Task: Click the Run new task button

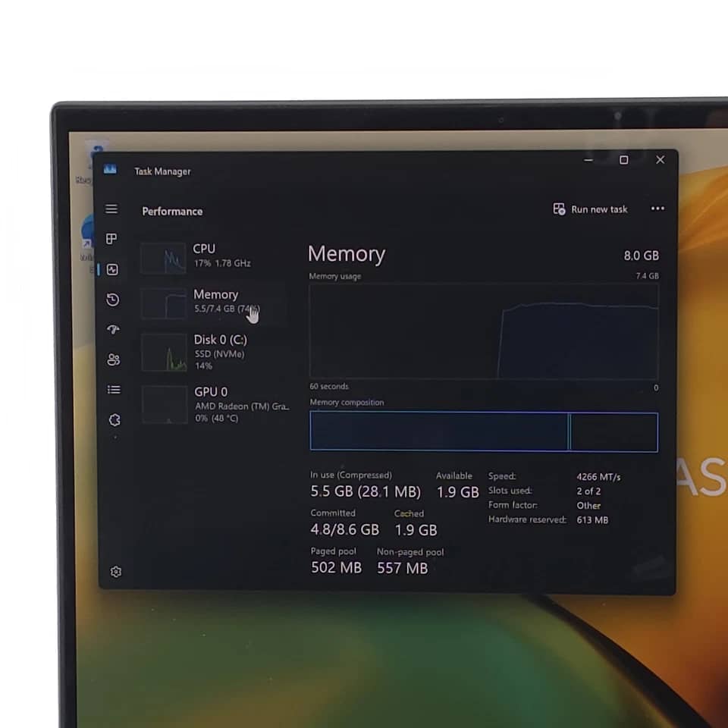Action: point(590,209)
